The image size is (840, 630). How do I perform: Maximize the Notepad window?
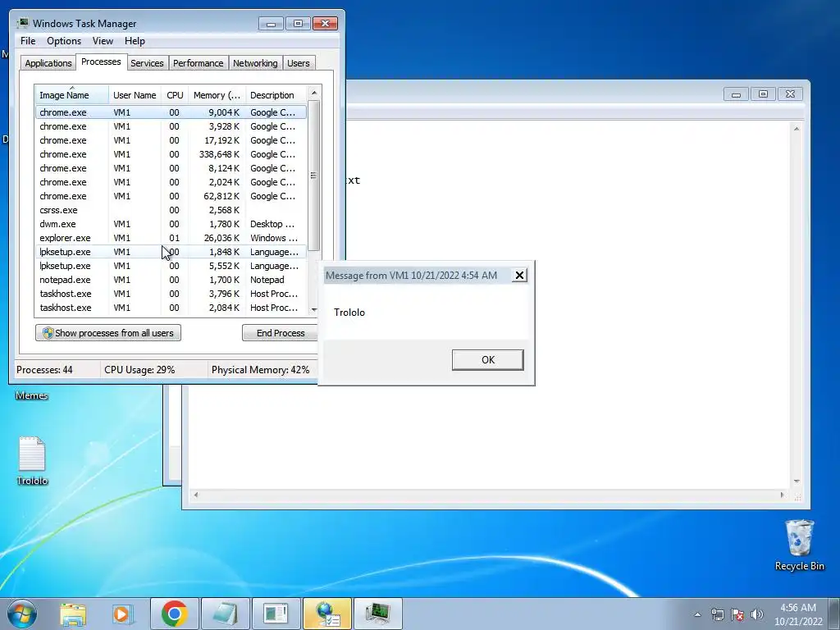763,94
